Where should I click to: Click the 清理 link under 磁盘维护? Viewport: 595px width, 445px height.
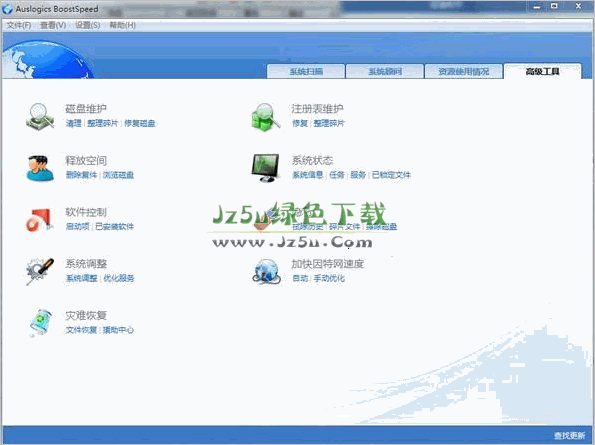(74, 123)
